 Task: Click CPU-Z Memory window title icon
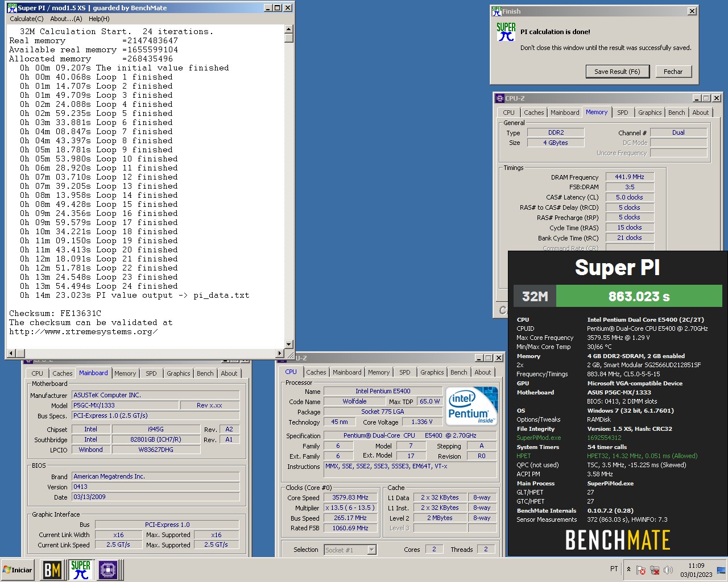click(499, 98)
